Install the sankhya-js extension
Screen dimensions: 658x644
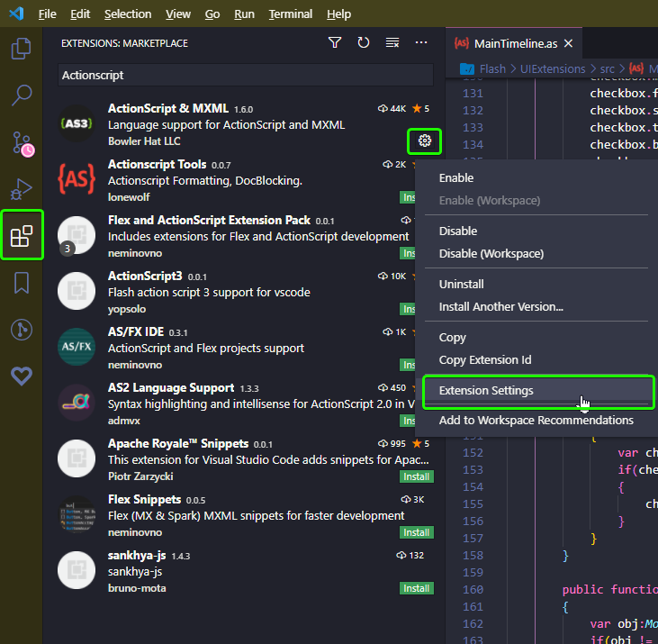pos(416,588)
